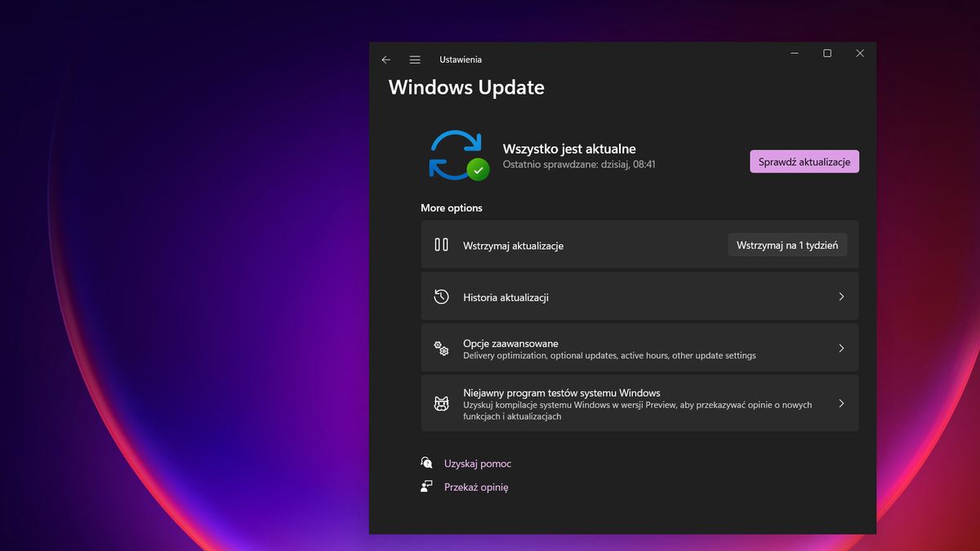Expand the Historia aktualizacji chevron
980x551 pixels.
click(x=841, y=296)
